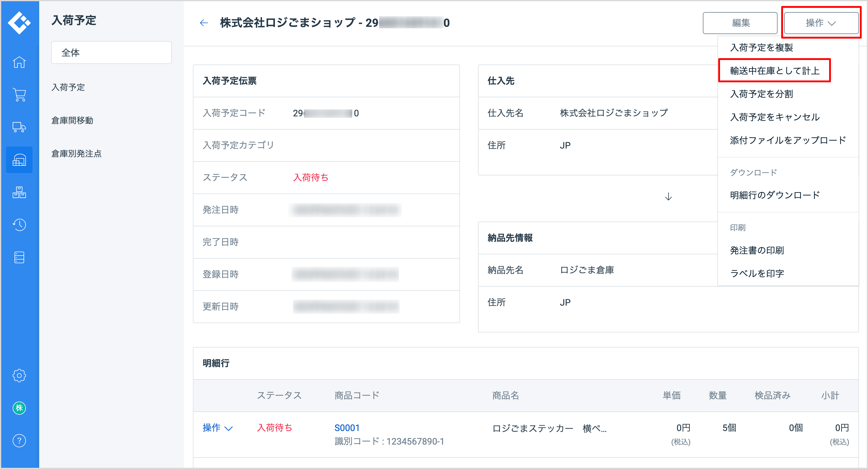The width and height of the screenshot is (868, 469).
Task: Click product name ロジごまステッカー 横ペ...
Action: click(549, 428)
